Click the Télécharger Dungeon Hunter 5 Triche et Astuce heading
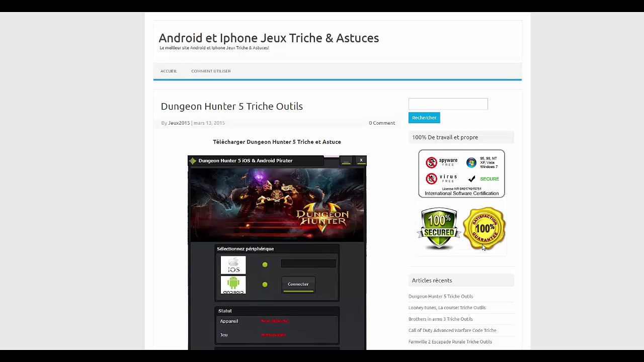 tap(277, 142)
